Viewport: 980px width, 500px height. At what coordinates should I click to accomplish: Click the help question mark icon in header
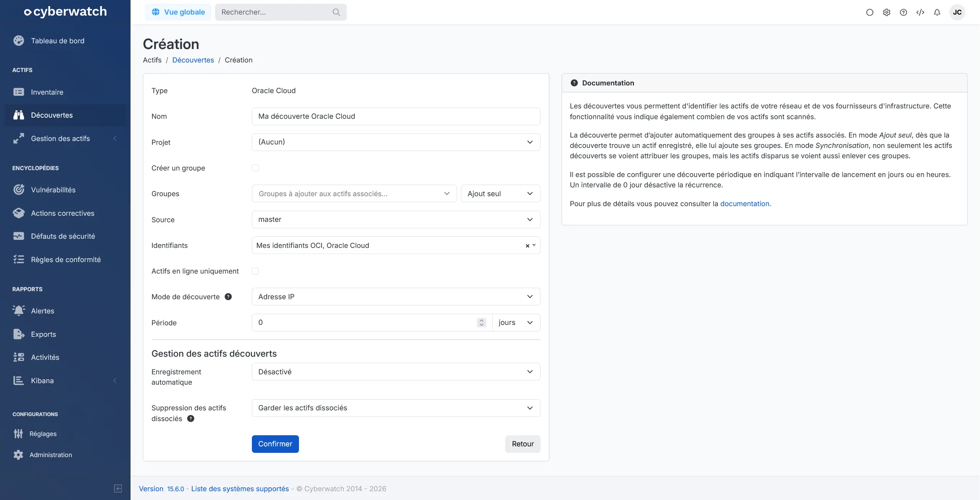(x=903, y=12)
